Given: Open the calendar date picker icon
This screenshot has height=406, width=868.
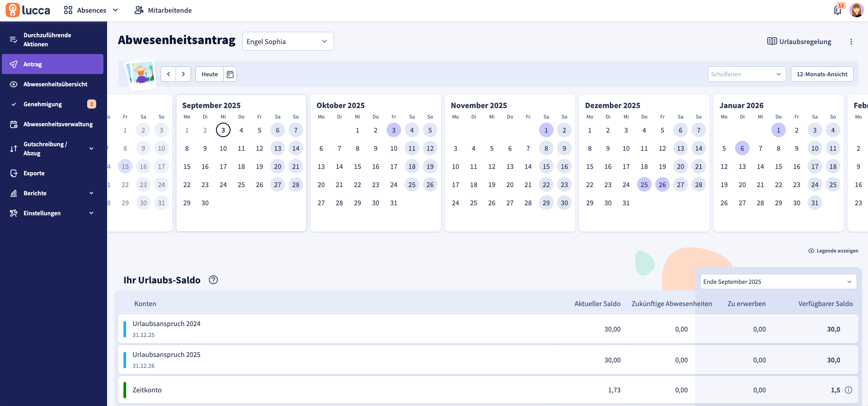Looking at the screenshot, I should coord(230,74).
